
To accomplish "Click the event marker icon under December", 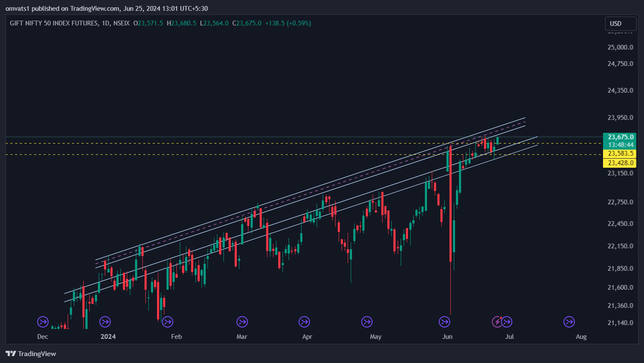I will coord(43,322).
